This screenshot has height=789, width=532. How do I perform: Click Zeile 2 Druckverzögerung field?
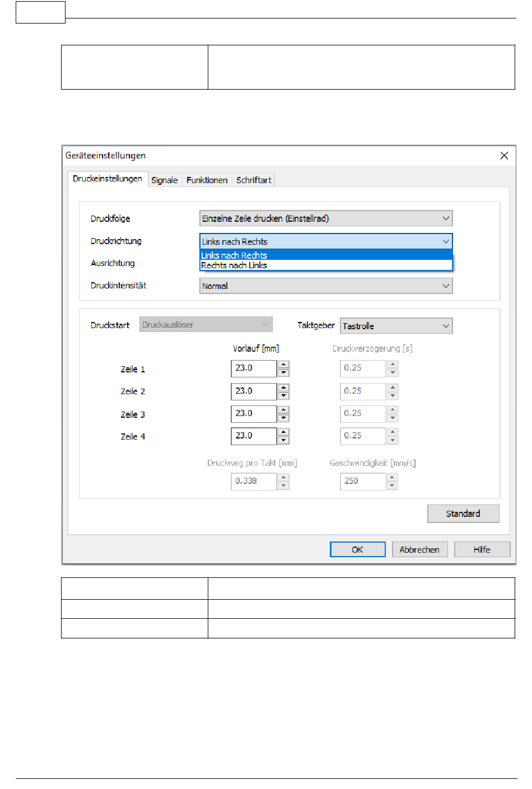(x=363, y=391)
